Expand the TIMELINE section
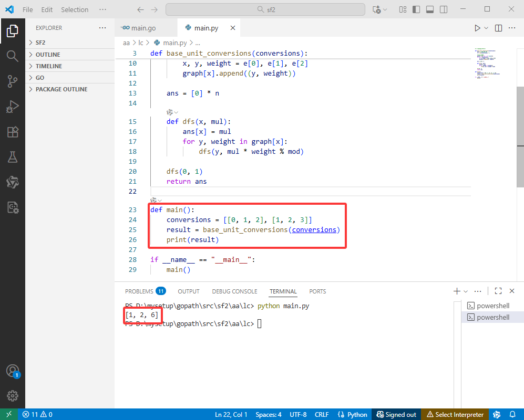The image size is (524, 420). coord(70,66)
